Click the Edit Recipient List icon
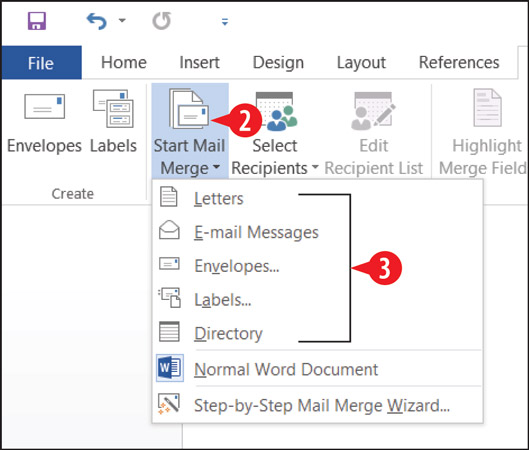The image size is (529, 450). click(373, 111)
